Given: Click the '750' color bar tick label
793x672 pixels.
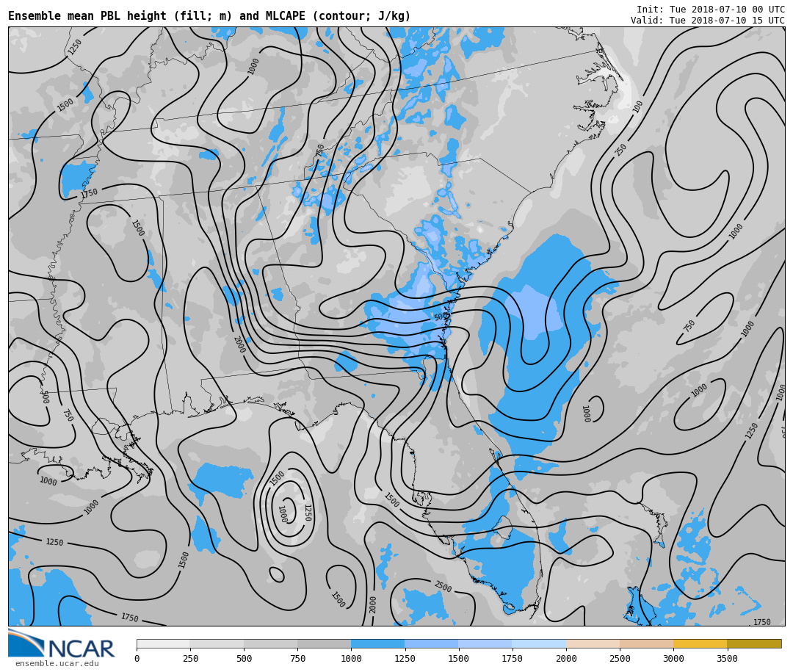Looking at the screenshot, I should click(298, 658).
